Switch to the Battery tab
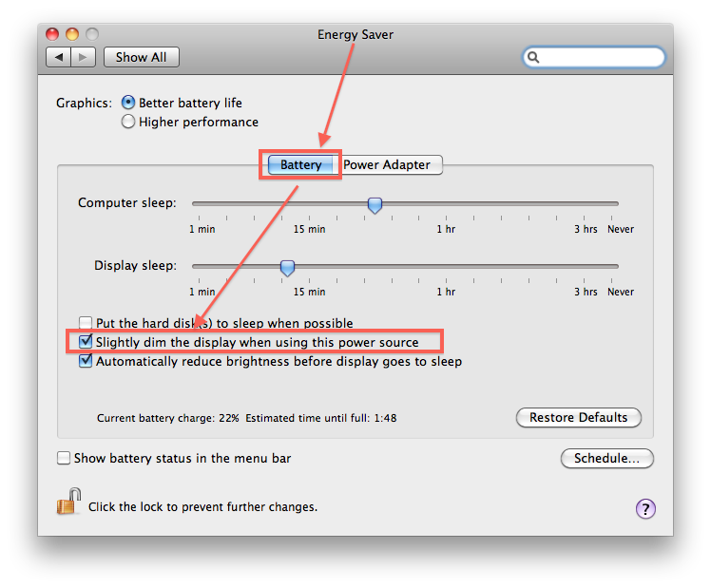Screen dimensions: 711x588 300,164
